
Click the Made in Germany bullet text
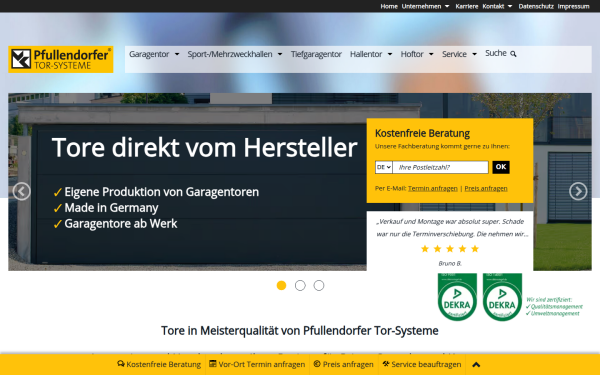pyautogui.click(x=111, y=208)
